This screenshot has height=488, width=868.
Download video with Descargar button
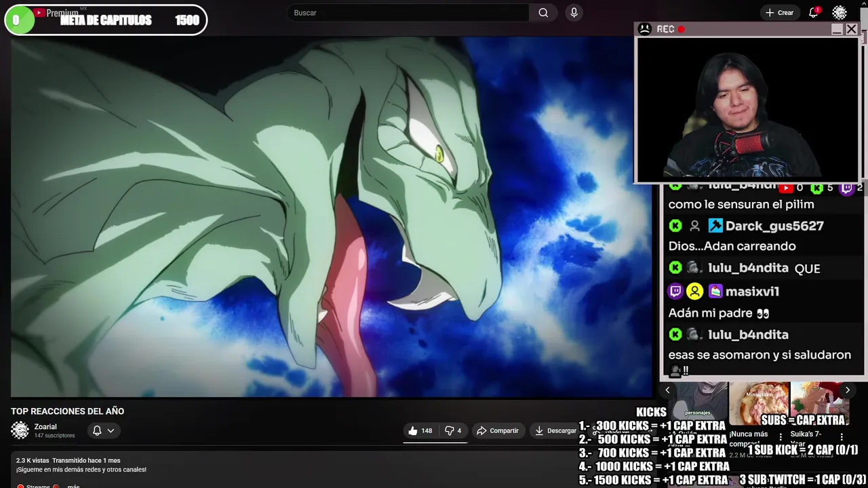pos(555,430)
